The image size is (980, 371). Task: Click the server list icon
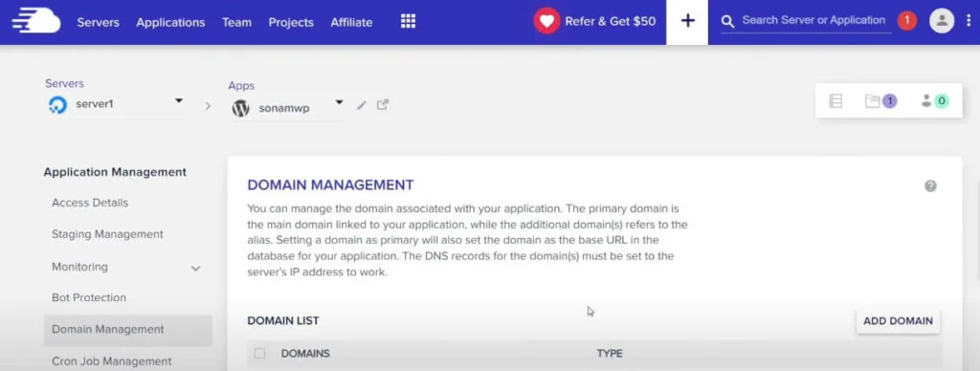point(835,100)
